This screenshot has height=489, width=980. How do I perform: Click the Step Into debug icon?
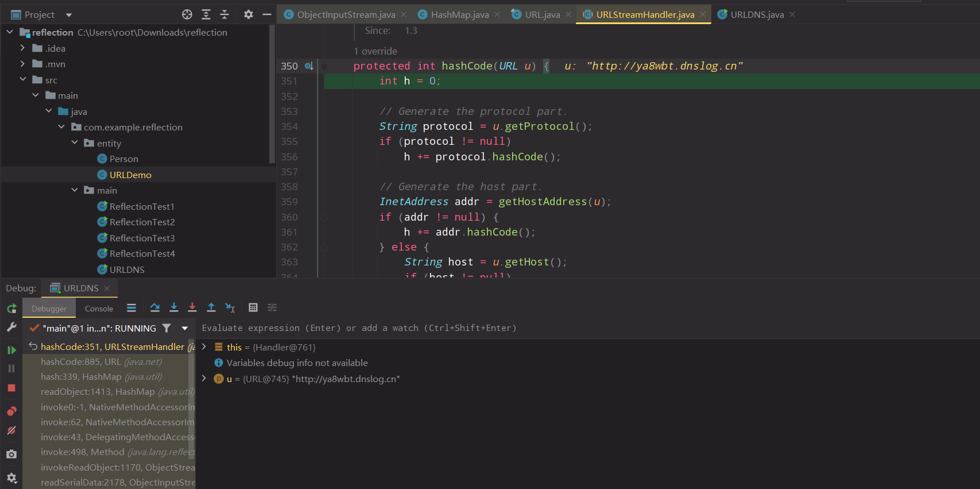coord(174,308)
